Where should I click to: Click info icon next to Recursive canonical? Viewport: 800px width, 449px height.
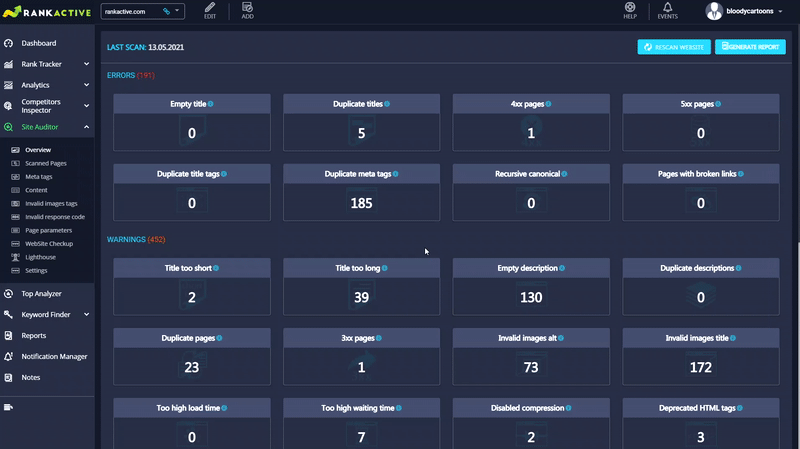(564, 174)
